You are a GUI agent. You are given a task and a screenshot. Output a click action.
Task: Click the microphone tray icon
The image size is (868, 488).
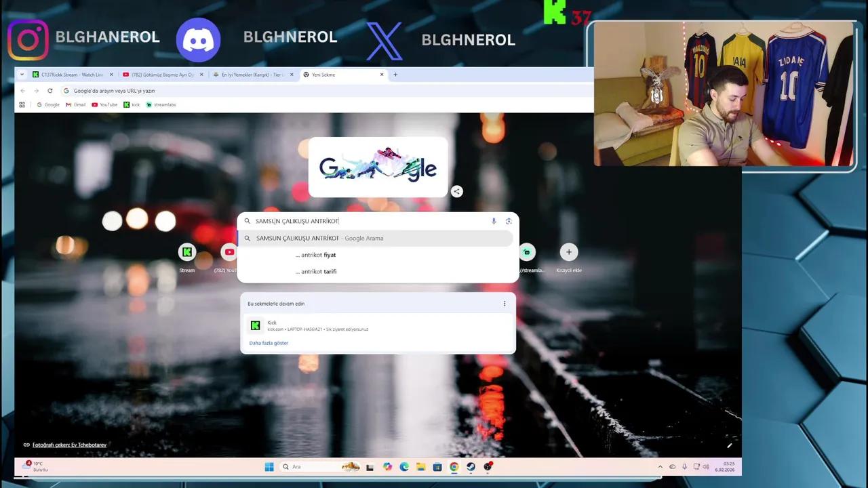(x=684, y=467)
